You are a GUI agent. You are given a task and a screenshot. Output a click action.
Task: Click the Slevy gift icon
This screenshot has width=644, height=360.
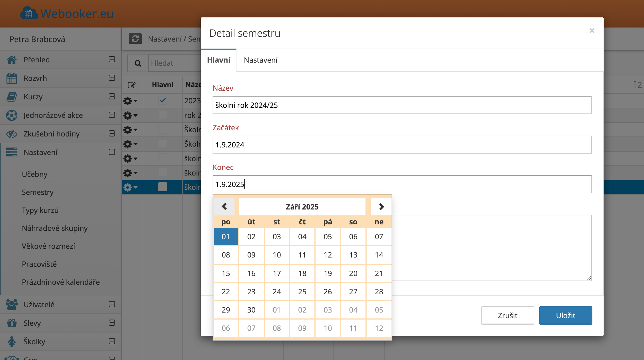click(12, 323)
